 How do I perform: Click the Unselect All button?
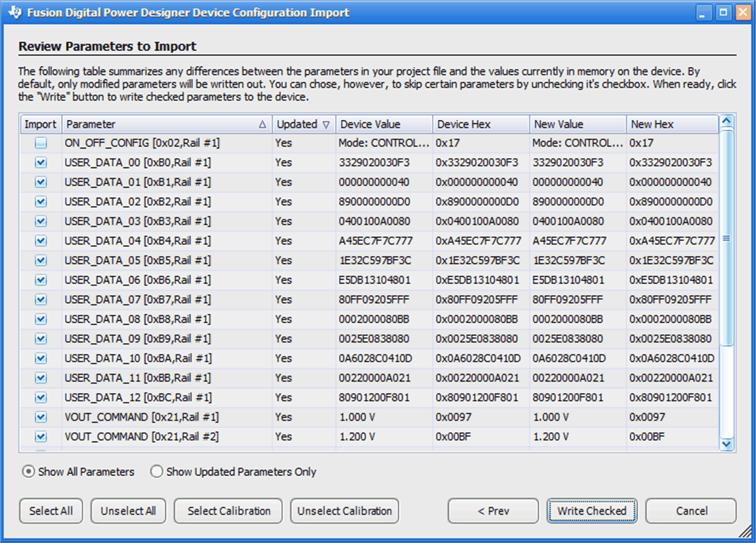tap(128, 511)
